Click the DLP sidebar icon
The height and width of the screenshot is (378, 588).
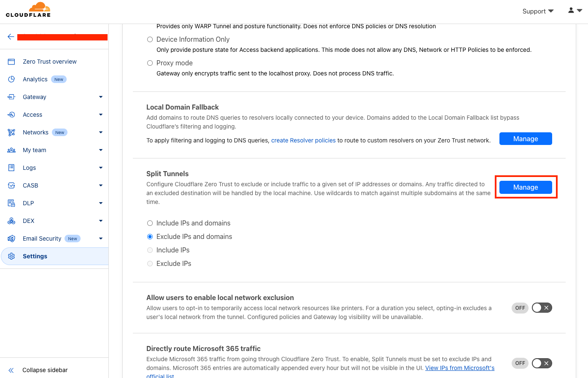click(x=11, y=203)
